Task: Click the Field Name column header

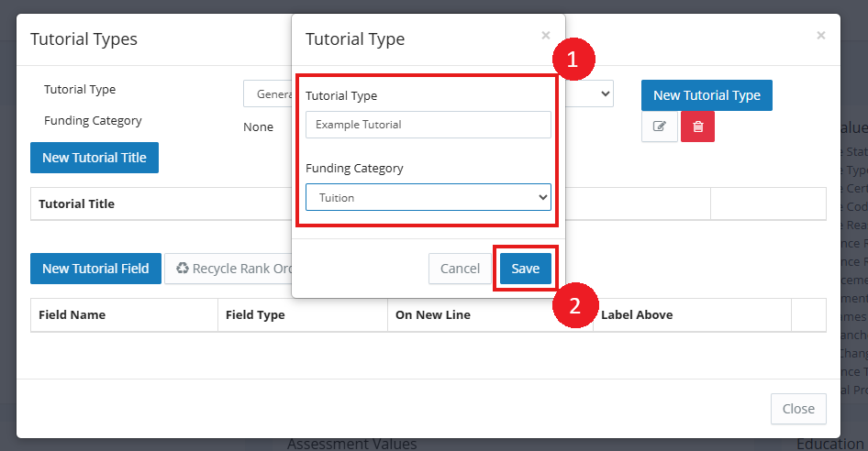Action: (72, 314)
